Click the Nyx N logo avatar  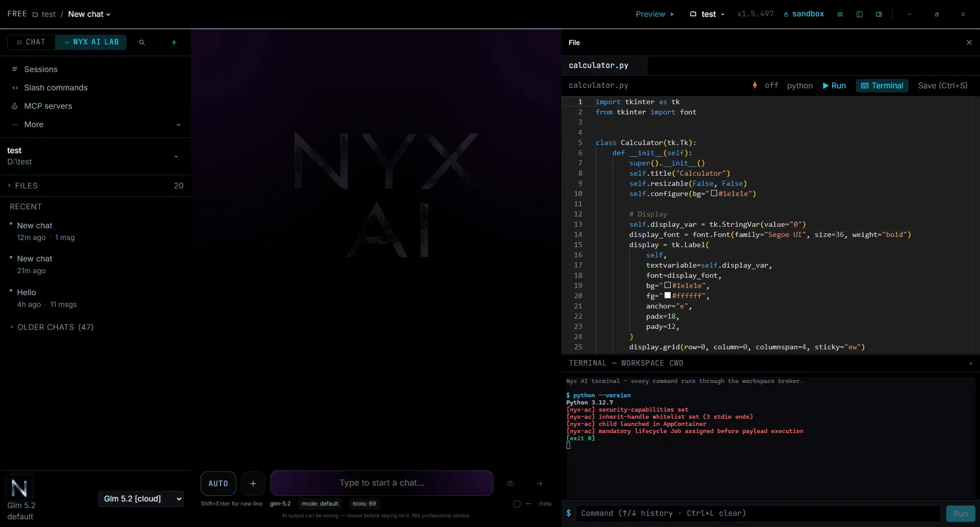(19, 488)
